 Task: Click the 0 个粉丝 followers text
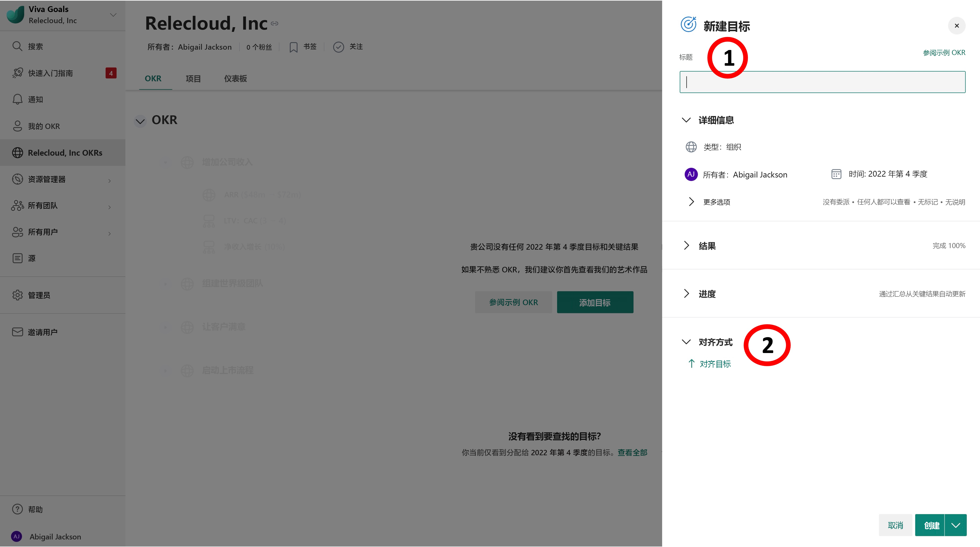pos(259,47)
